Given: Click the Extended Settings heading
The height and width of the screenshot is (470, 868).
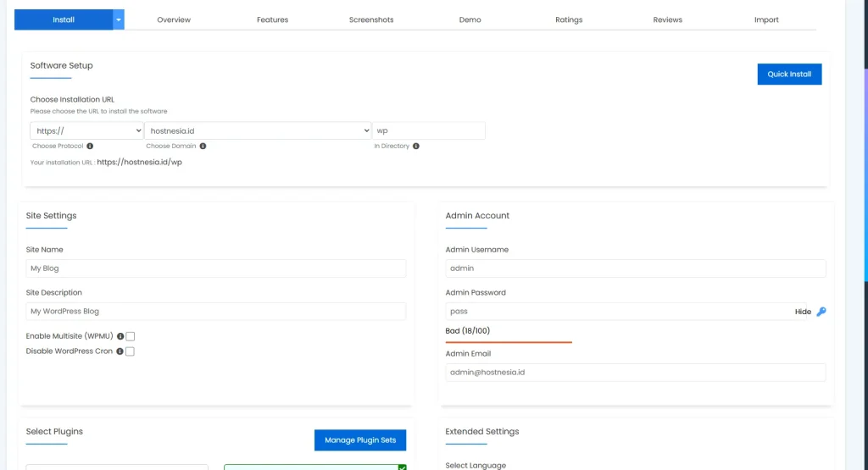Looking at the screenshot, I should (482, 431).
